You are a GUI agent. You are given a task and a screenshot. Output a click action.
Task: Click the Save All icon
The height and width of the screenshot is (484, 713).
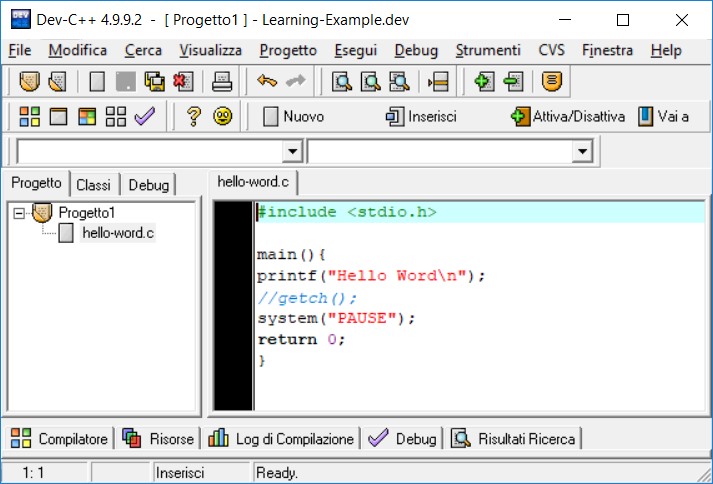[155, 82]
